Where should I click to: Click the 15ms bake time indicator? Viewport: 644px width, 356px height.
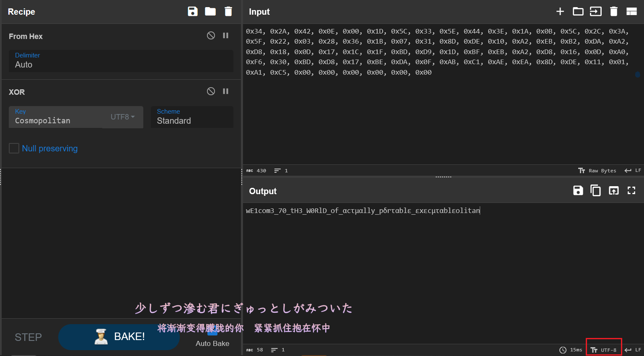[571, 350]
